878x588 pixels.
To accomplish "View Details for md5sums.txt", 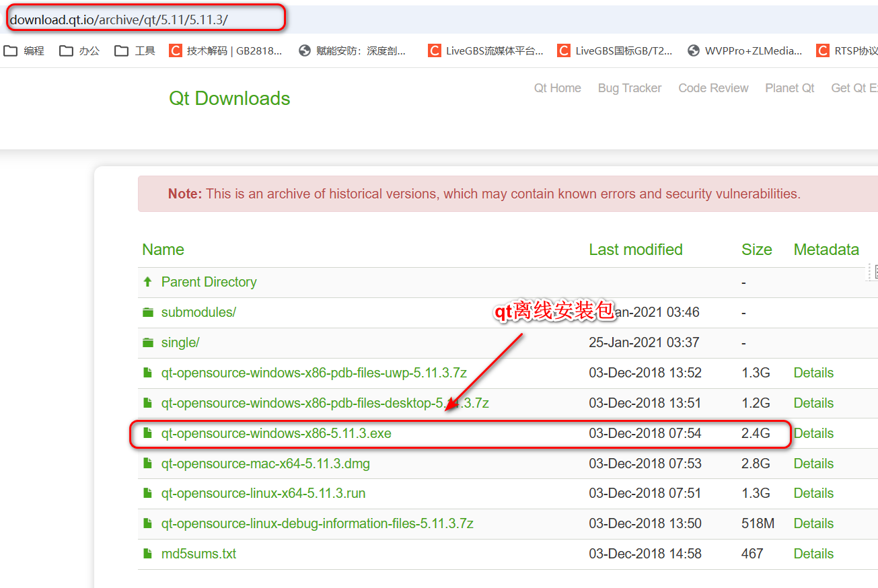I will coord(813,554).
